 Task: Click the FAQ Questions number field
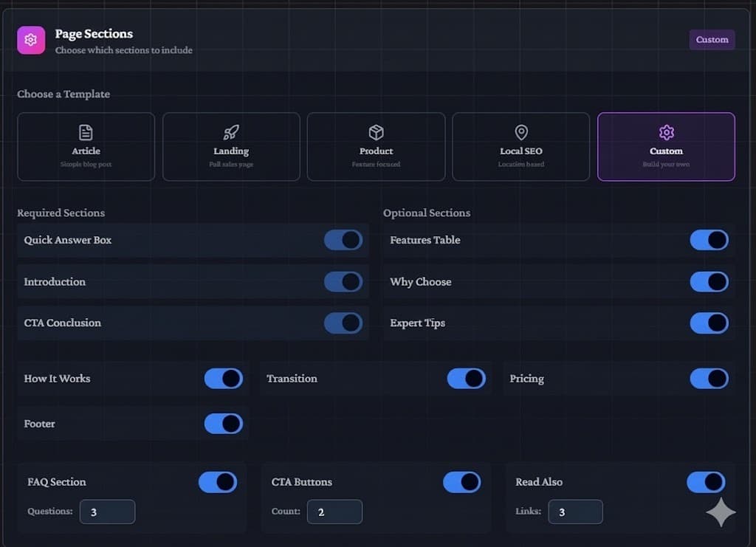click(x=107, y=512)
